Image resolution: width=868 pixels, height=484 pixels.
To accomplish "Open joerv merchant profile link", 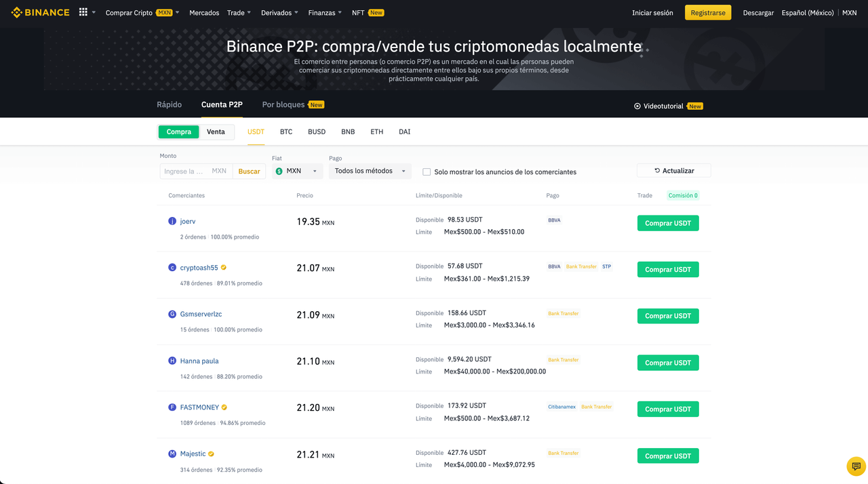I will point(188,221).
